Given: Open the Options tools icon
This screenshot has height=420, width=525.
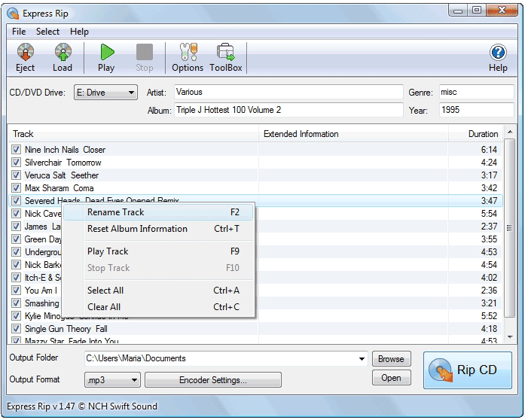Looking at the screenshot, I should pos(188,52).
